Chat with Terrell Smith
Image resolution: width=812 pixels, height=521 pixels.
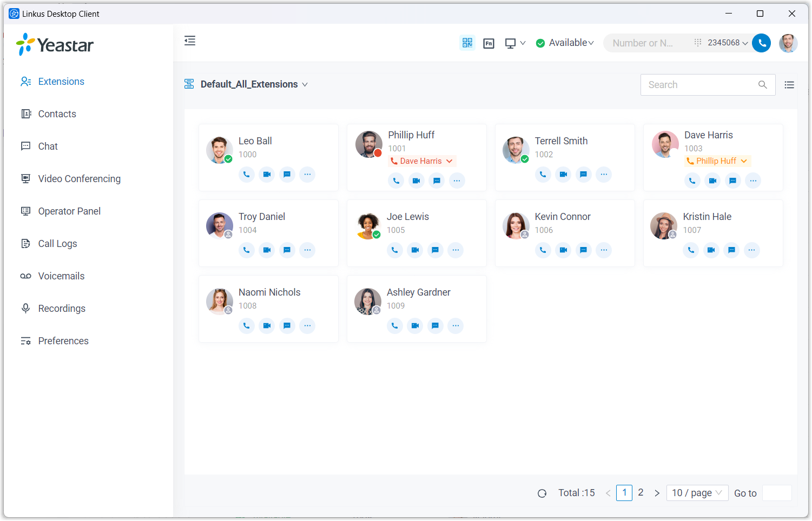tap(584, 175)
